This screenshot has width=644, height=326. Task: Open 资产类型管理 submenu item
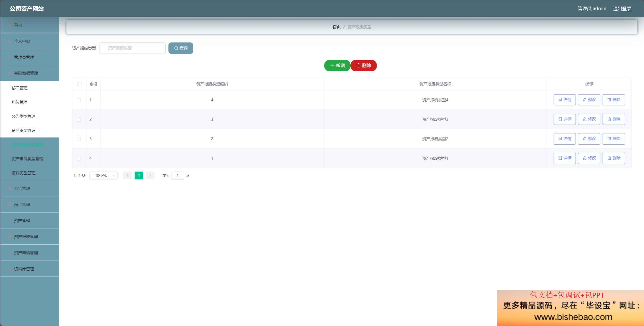click(30, 130)
